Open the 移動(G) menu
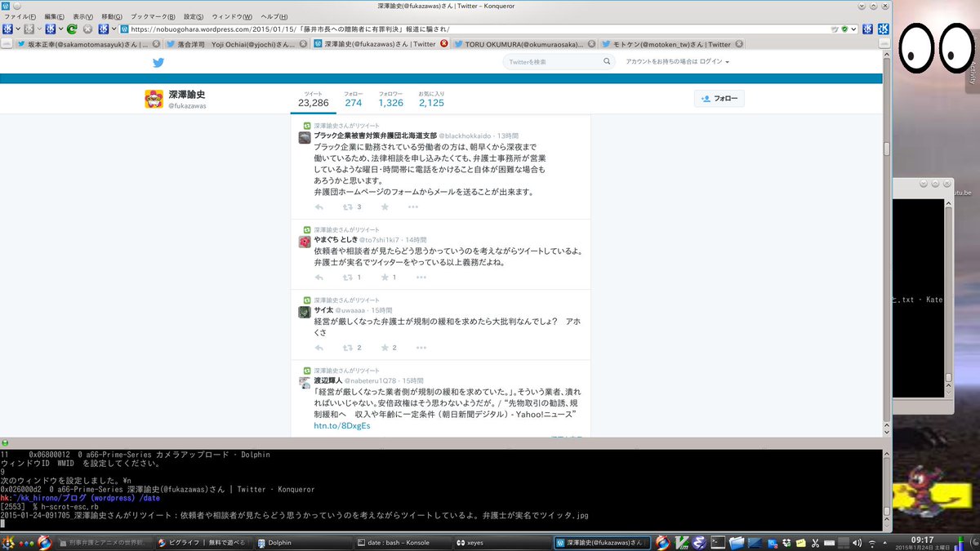 112,16
